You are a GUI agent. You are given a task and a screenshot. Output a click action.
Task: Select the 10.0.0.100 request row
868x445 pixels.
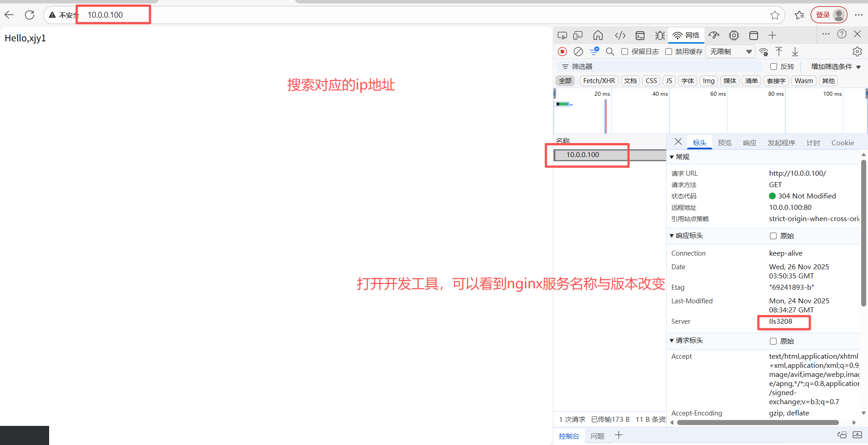610,155
